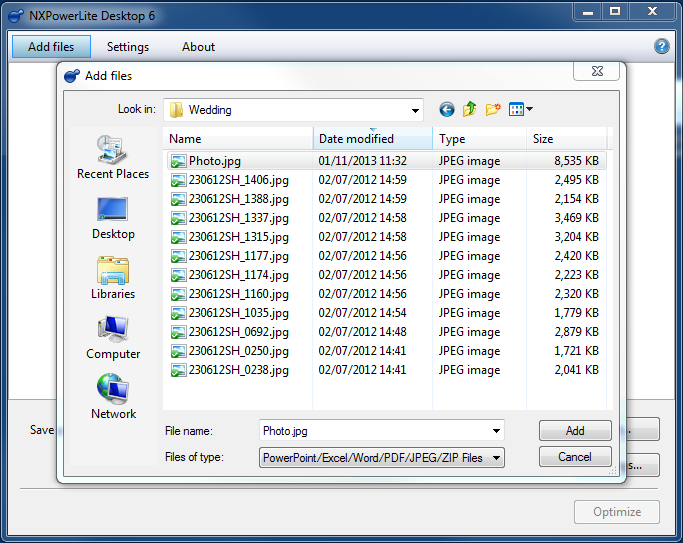This screenshot has height=543, width=683.
Task: Select the file name 230612SH_1177.jpg
Action: click(x=239, y=256)
